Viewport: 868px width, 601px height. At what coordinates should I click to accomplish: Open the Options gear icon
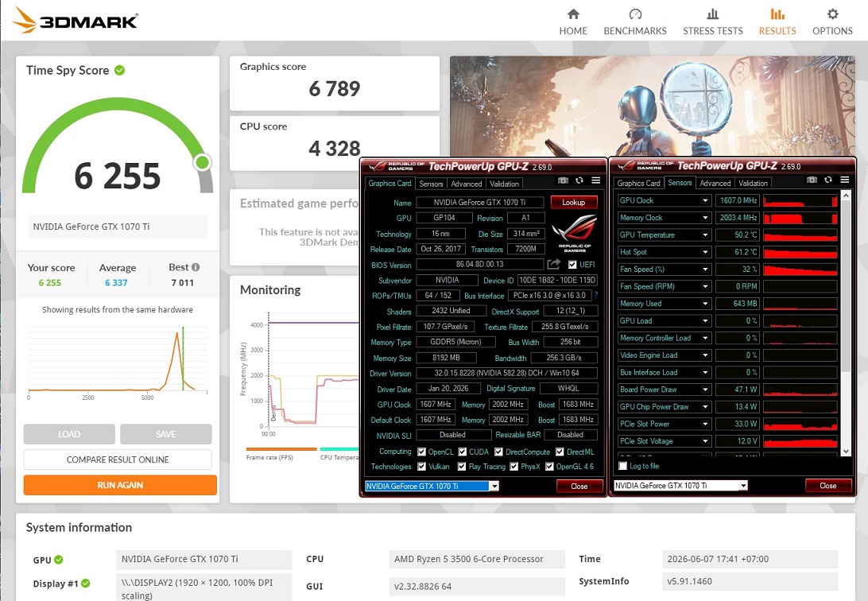(832, 14)
